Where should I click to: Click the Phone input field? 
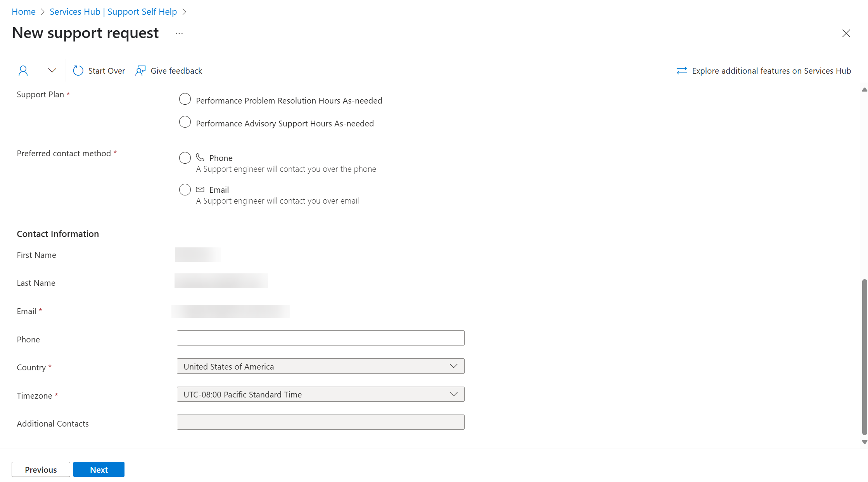point(321,339)
